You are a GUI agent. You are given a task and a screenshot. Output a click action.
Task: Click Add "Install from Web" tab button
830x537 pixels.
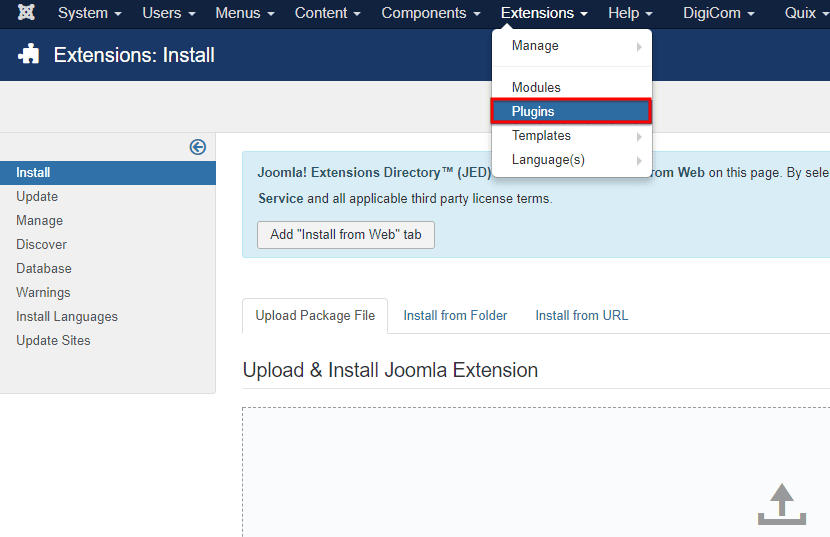pos(345,235)
